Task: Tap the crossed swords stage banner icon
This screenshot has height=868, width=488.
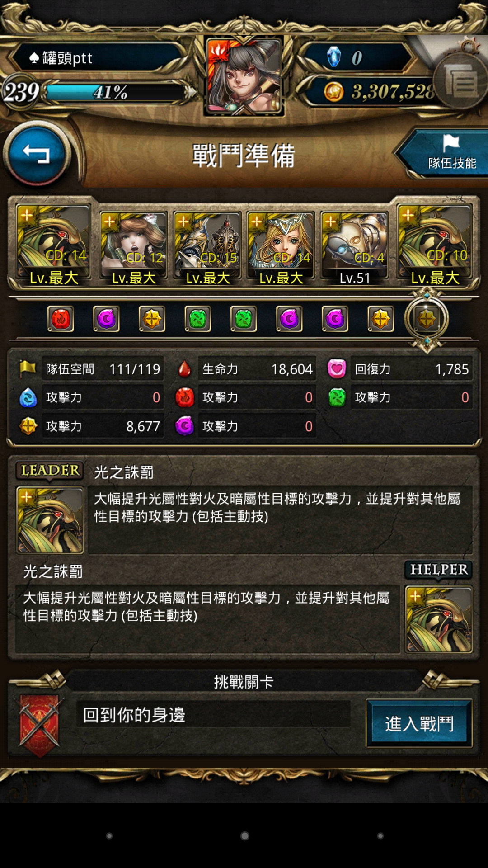Action: coord(40,726)
